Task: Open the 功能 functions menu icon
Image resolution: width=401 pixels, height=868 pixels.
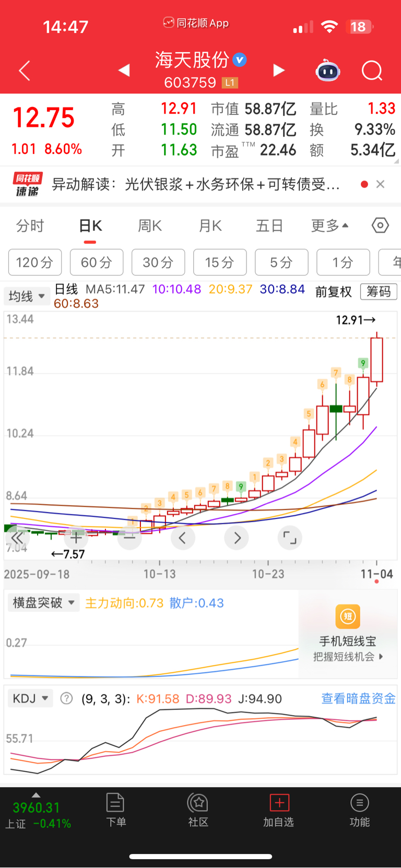Action: click(359, 803)
